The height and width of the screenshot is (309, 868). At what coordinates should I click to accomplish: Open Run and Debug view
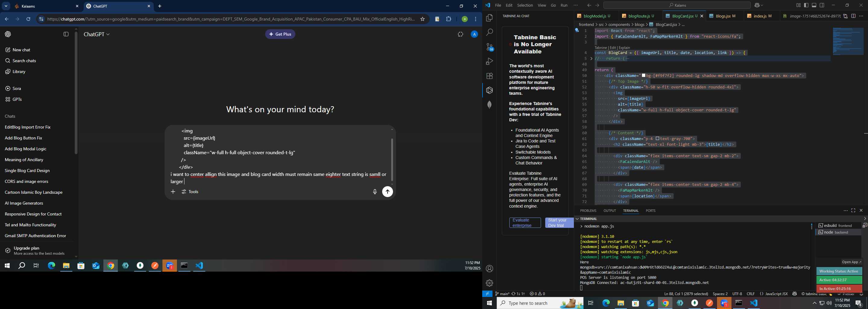pyautogui.click(x=489, y=61)
